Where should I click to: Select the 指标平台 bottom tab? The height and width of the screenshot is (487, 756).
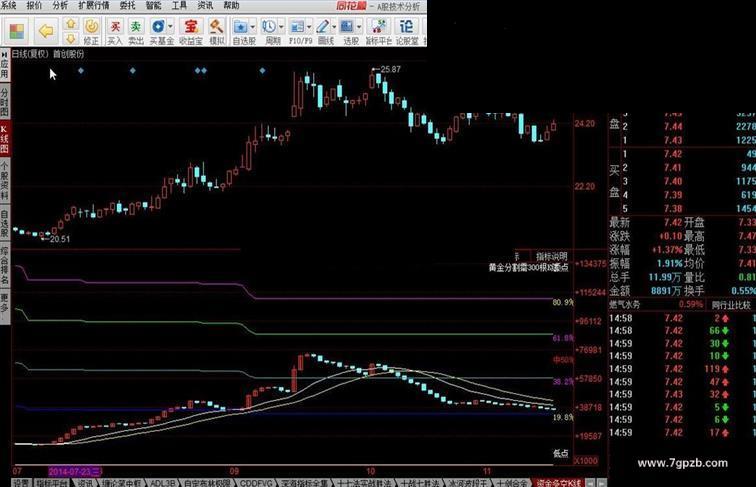click(x=52, y=483)
